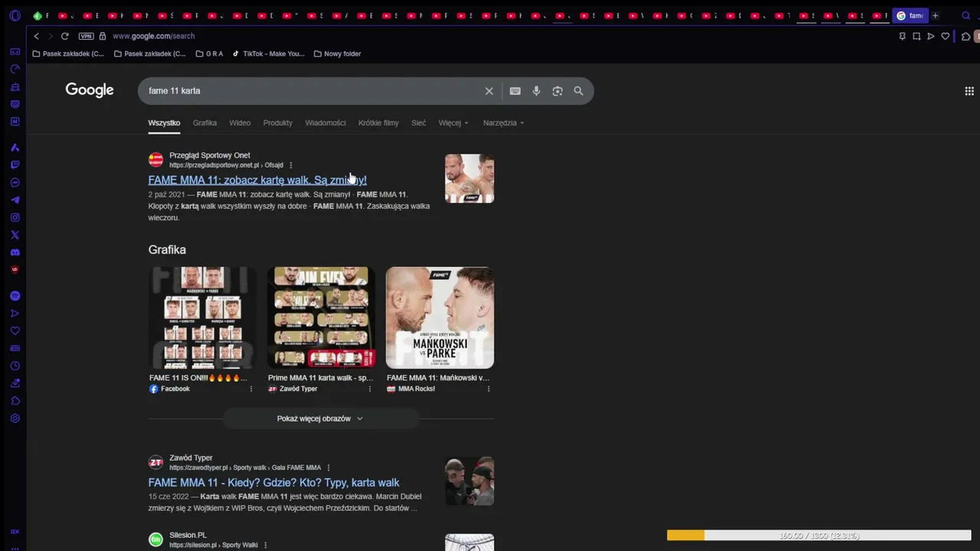Add page to bookmarks with heart icon in address bar

pyautogui.click(x=946, y=36)
